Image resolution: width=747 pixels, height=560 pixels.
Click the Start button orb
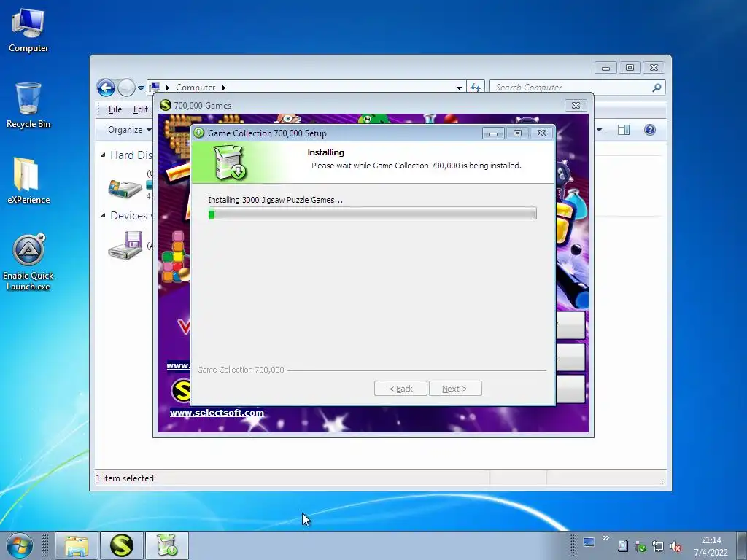tap(20, 545)
